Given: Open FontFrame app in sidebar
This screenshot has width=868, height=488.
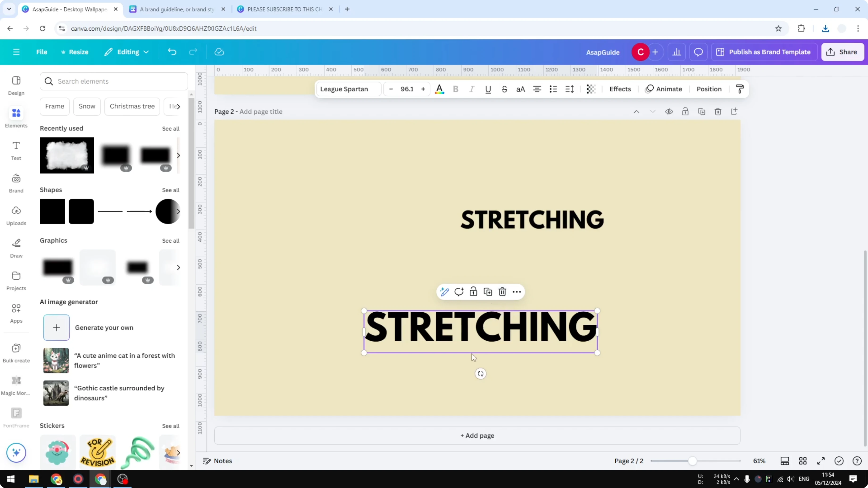Looking at the screenshot, I should (16, 418).
